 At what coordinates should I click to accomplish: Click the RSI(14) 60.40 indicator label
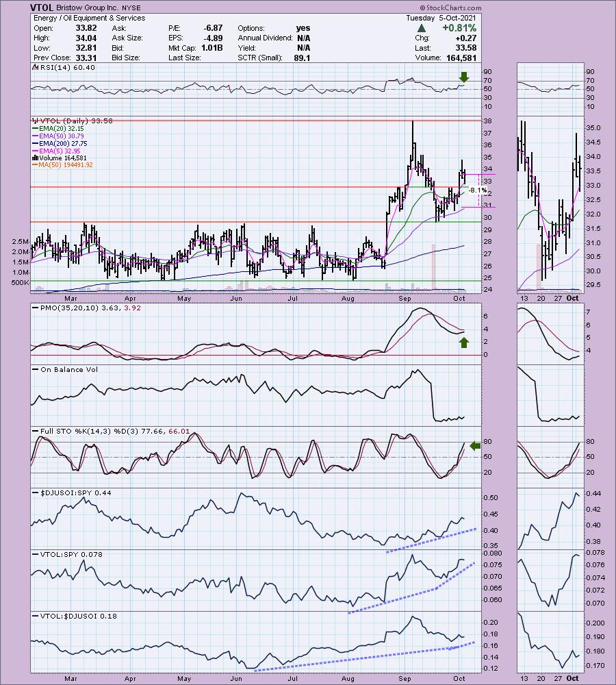(x=67, y=67)
